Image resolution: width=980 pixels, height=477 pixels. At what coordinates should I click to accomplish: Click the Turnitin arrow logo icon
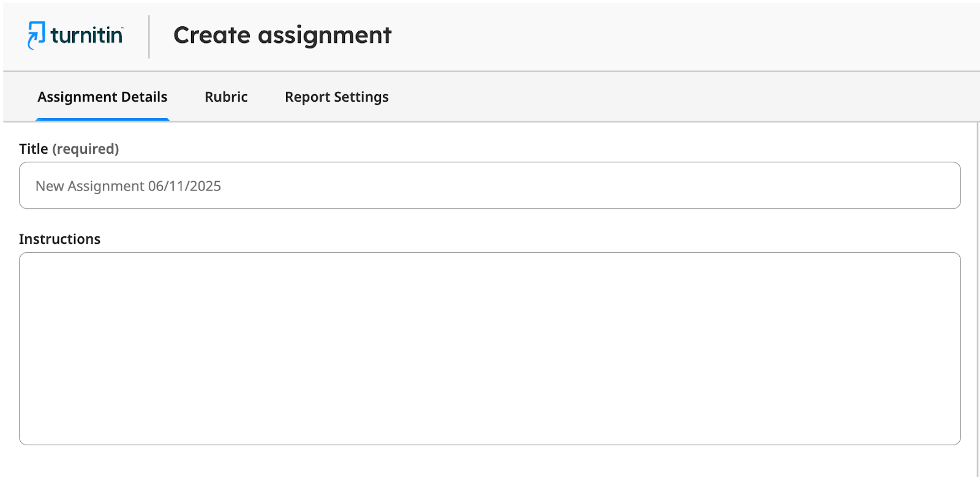tap(36, 35)
